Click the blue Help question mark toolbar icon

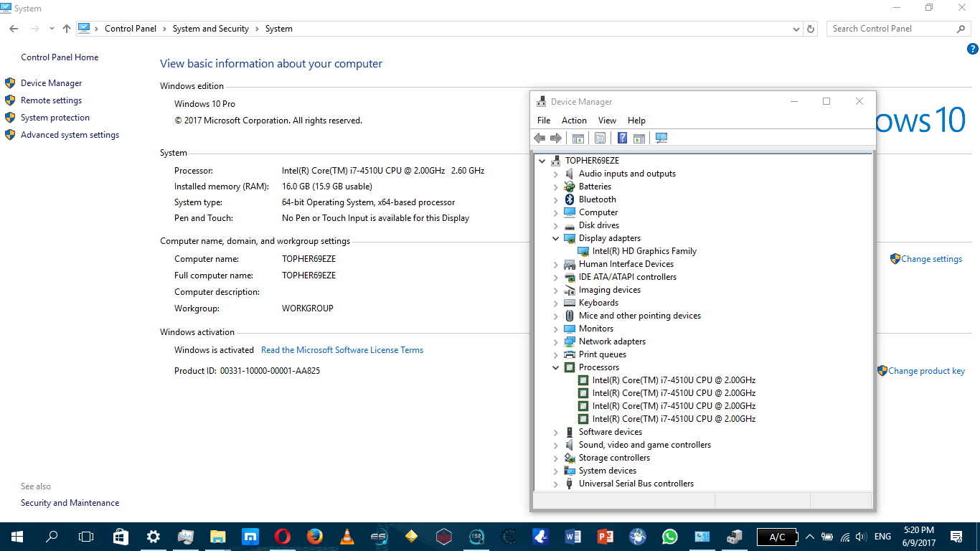point(622,138)
